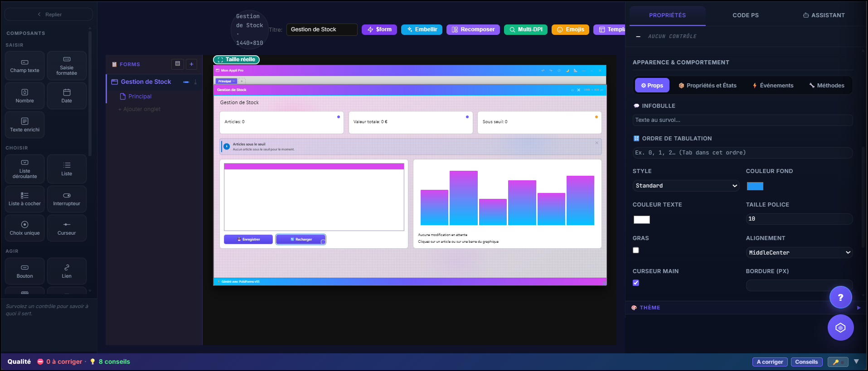
Task: Add the Lien component
Action: point(67,271)
